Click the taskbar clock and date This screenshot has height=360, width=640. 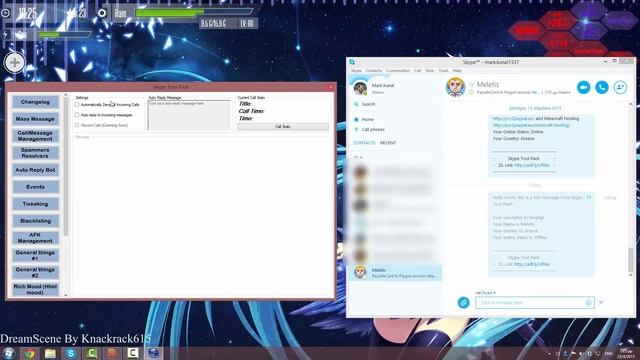coord(626,353)
